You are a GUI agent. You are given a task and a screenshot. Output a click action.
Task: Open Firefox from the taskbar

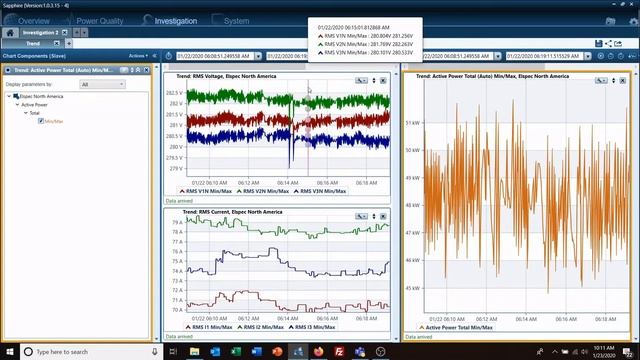pyautogui.click(x=318, y=351)
